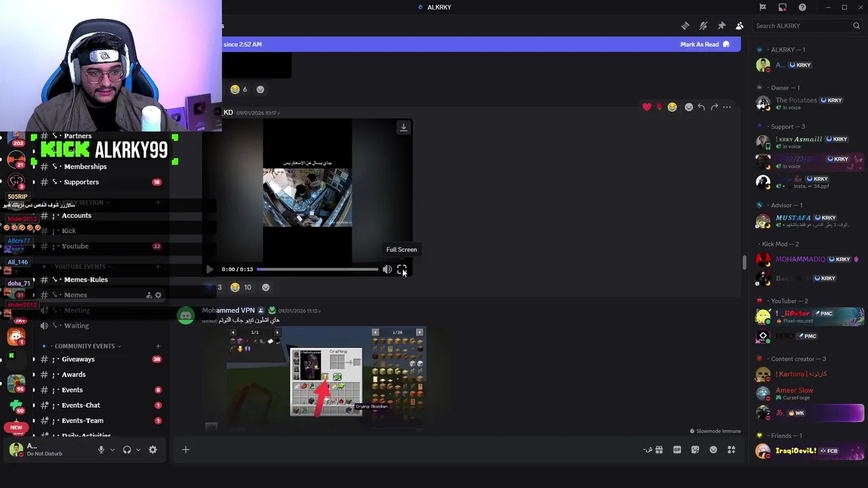Toggle microphone mute in user panel

pyautogui.click(x=101, y=449)
